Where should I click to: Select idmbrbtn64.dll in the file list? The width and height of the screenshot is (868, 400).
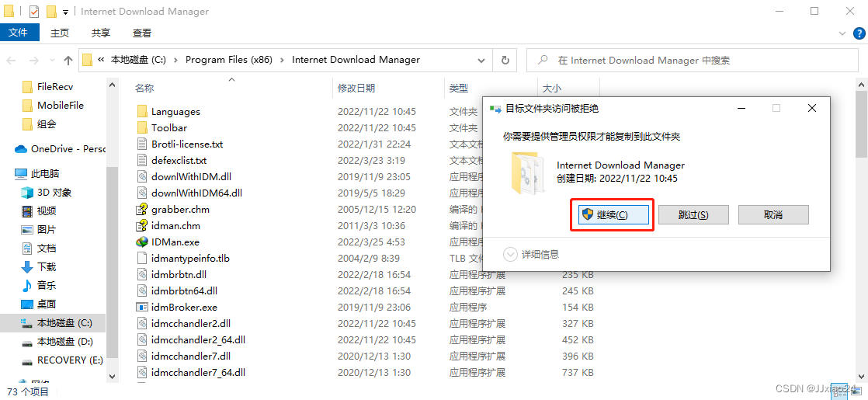[x=184, y=290]
